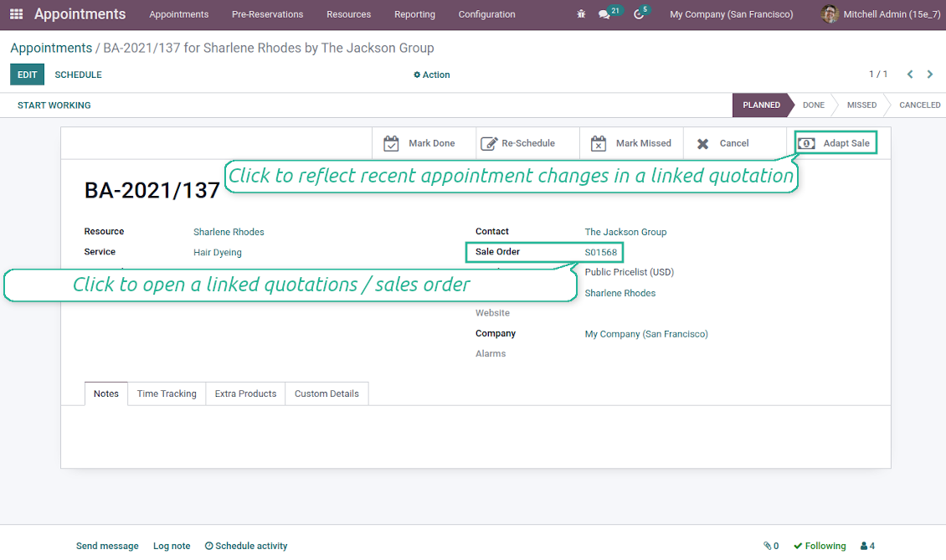Open Public Pricelist (USD) link
The width and height of the screenshot is (946, 560).
point(630,272)
